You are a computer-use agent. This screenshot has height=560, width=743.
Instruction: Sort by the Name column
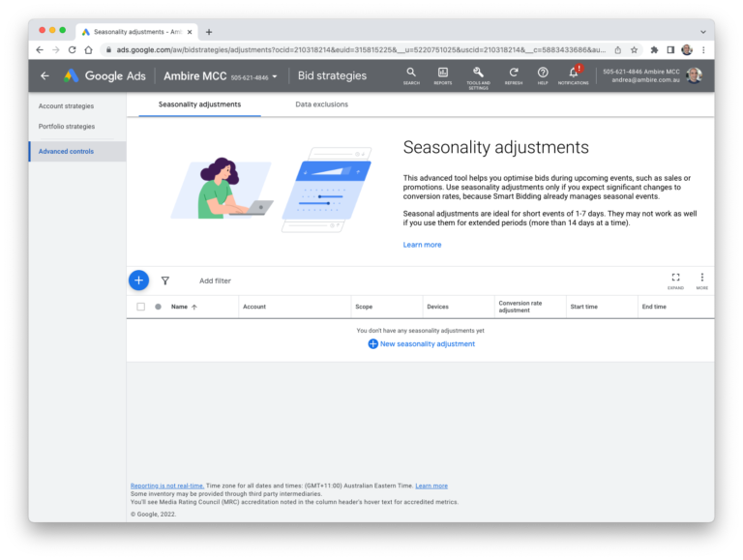[x=184, y=307]
